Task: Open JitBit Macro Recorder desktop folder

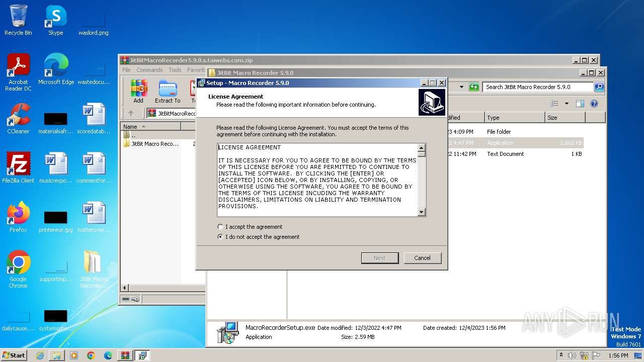Action: pyautogui.click(x=94, y=269)
